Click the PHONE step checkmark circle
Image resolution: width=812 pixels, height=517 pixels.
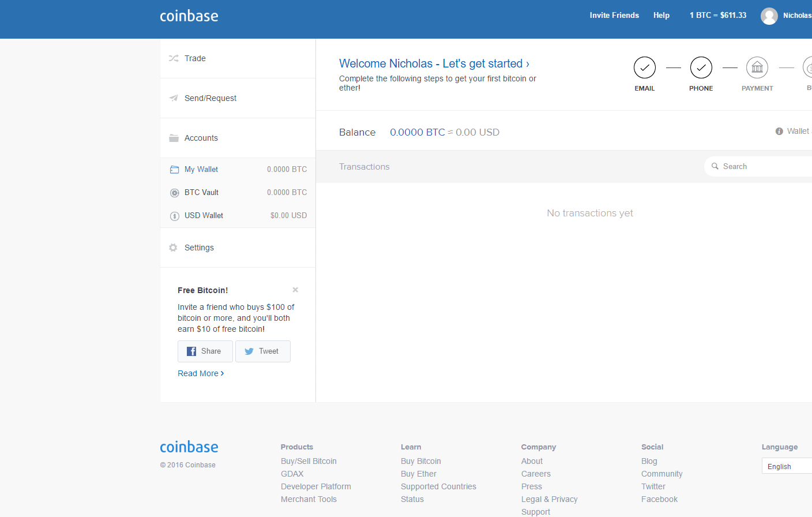pyautogui.click(x=701, y=68)
